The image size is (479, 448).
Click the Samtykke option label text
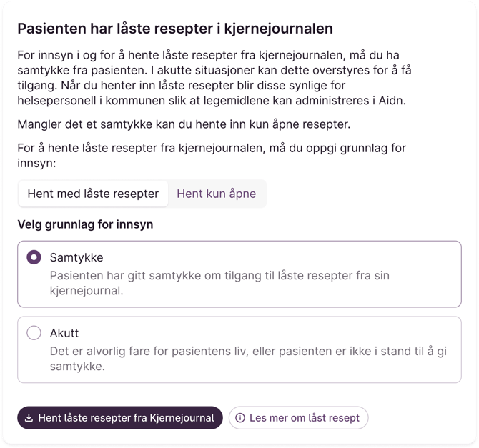(76, 257)
